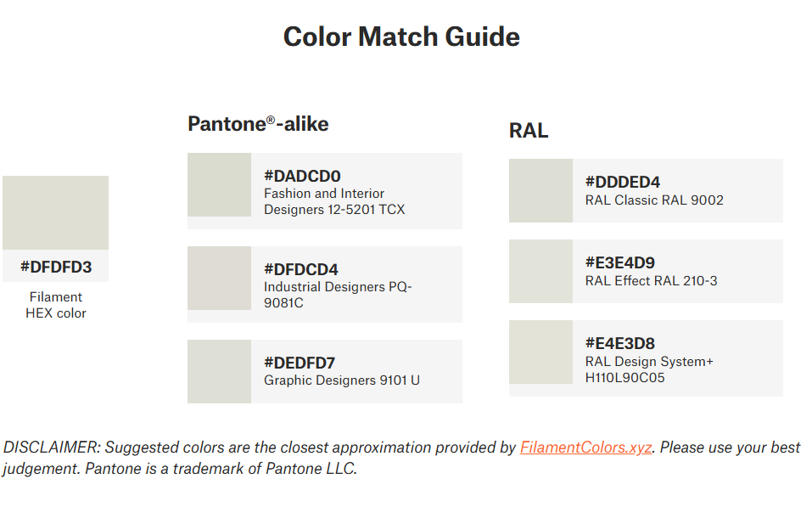Select the #DEDFD7 hex code text

(300, 363)
